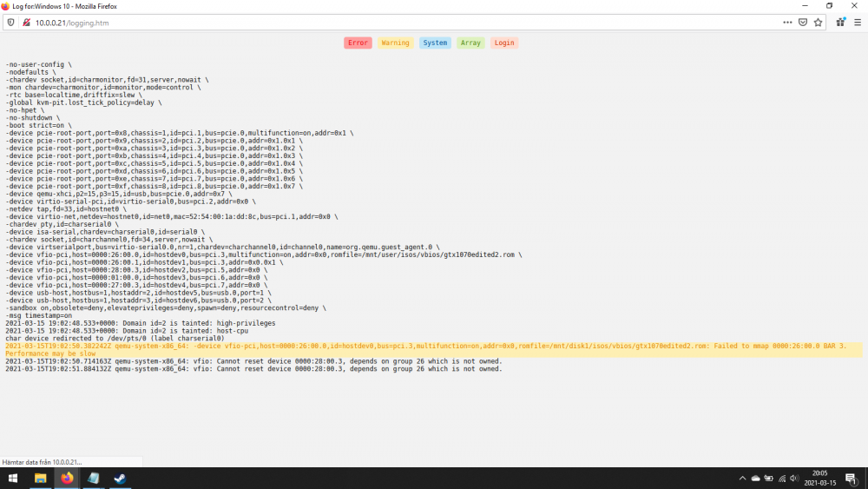Screen dimensions: 868x489
Task: Click the '-no-user-config' line
Action: point(39,65)
